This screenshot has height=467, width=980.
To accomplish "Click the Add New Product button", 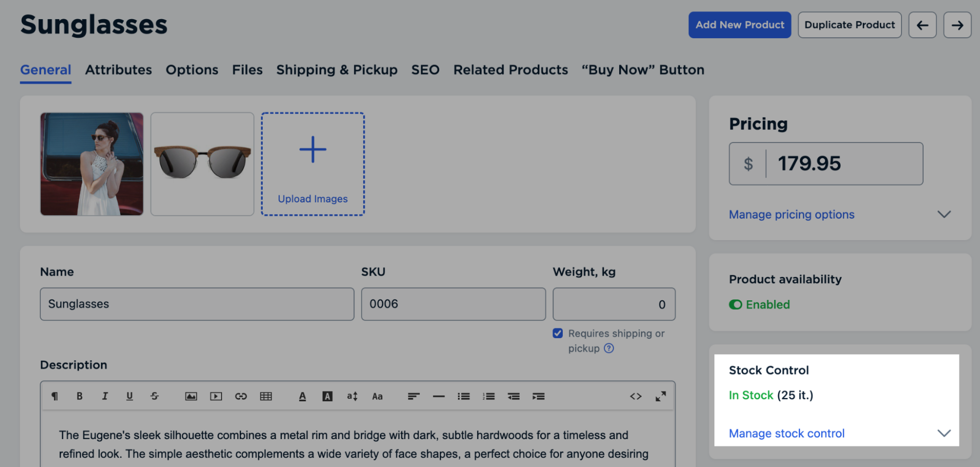I will click(739, 25).
